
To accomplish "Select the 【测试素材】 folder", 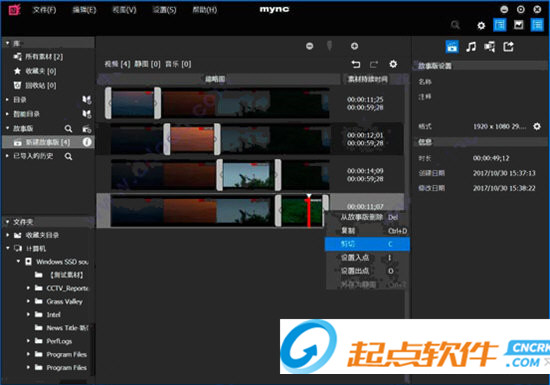I will click(60, 275).
